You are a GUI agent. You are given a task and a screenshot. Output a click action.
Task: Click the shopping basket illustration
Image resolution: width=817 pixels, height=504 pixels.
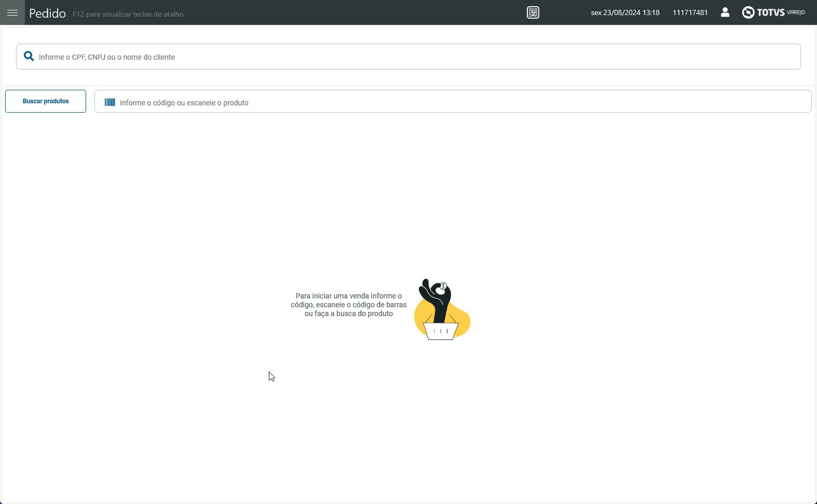pos(442,309)
